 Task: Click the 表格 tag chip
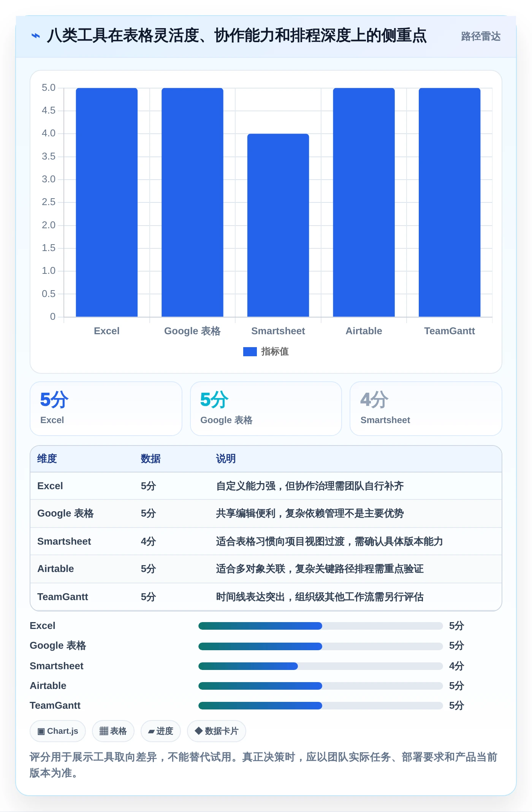(113, 731)
